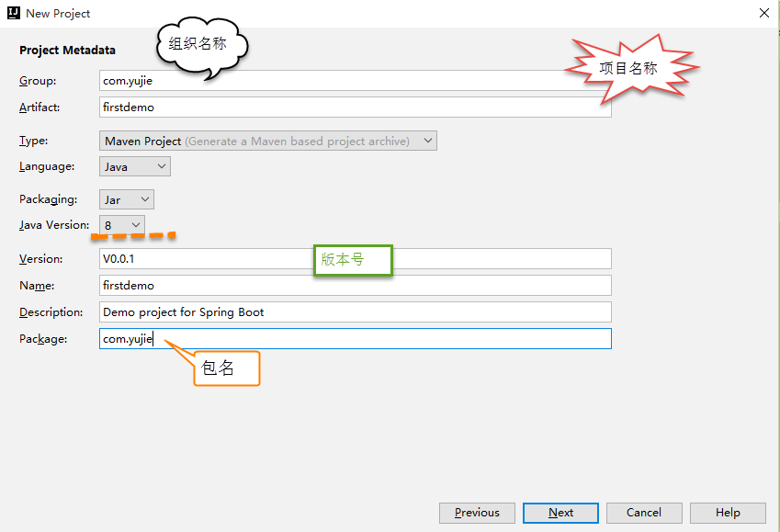780x532 pixels.
Task: Click the Package label
Action: (x=43, y=338)
